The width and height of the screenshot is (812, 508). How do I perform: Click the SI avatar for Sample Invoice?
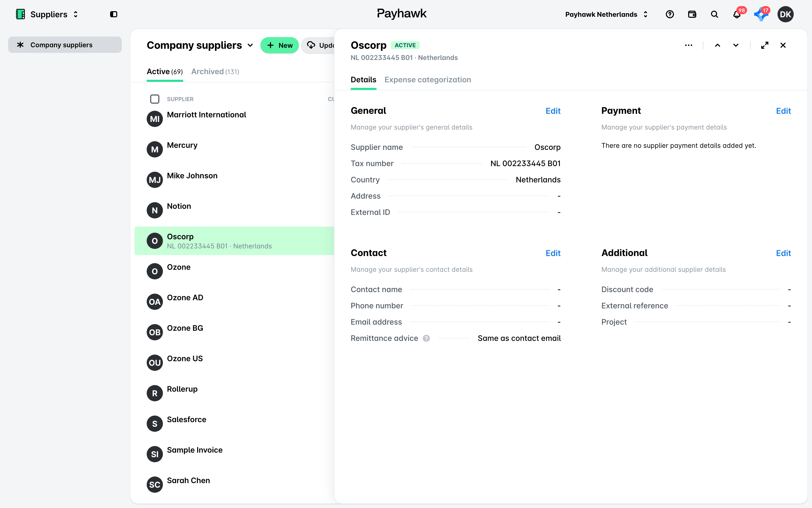[155, 454]
